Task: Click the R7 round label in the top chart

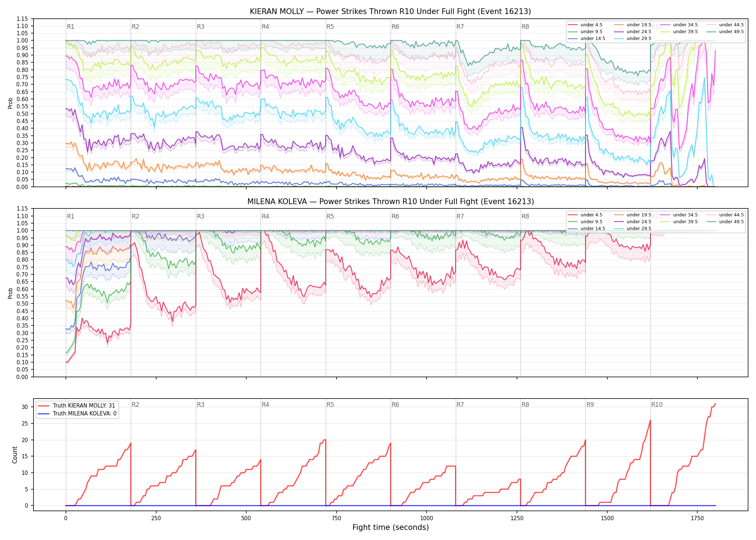Action: tap(460, 27)
